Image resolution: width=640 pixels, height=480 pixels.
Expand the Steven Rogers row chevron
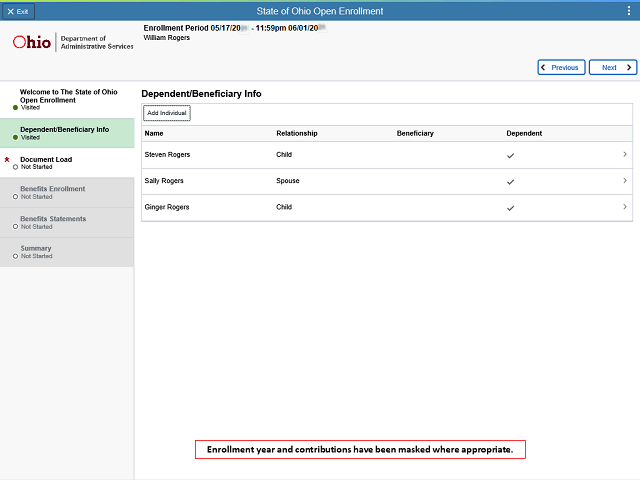point(625,154)
